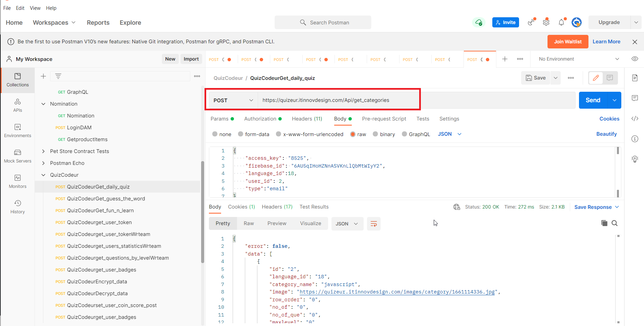644x326 pixels.
Task: Click the filter icon in collections search
Action: pos(58,76)
